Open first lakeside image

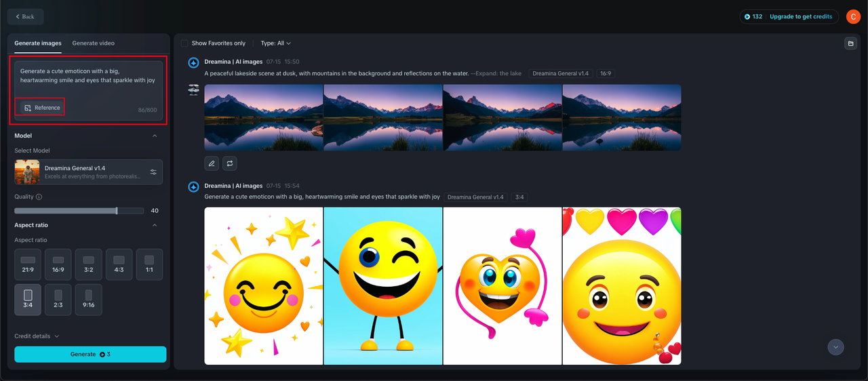coord(264,117)
